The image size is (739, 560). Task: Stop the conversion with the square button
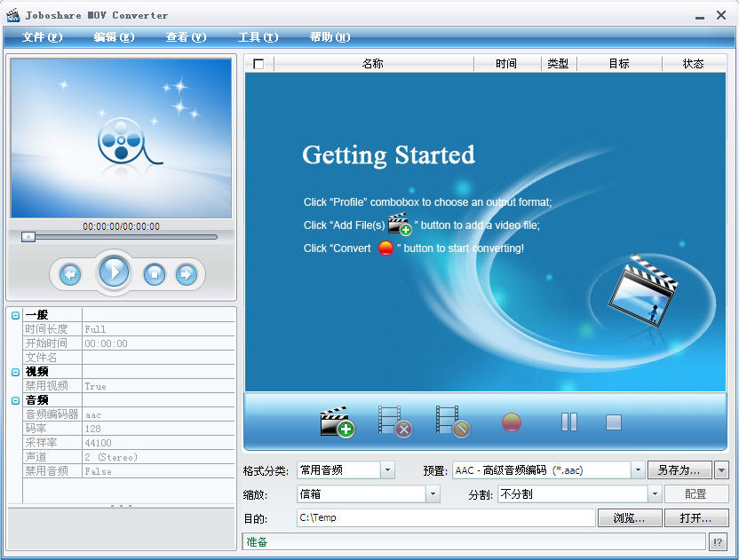[x=614, y=422]
